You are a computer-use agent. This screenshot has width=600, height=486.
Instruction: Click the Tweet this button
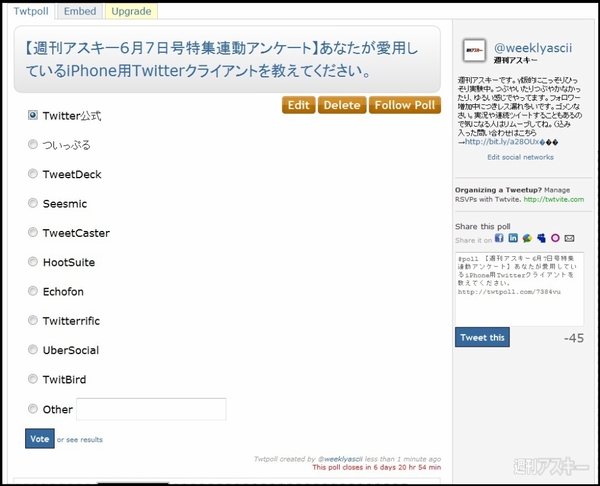482,337
